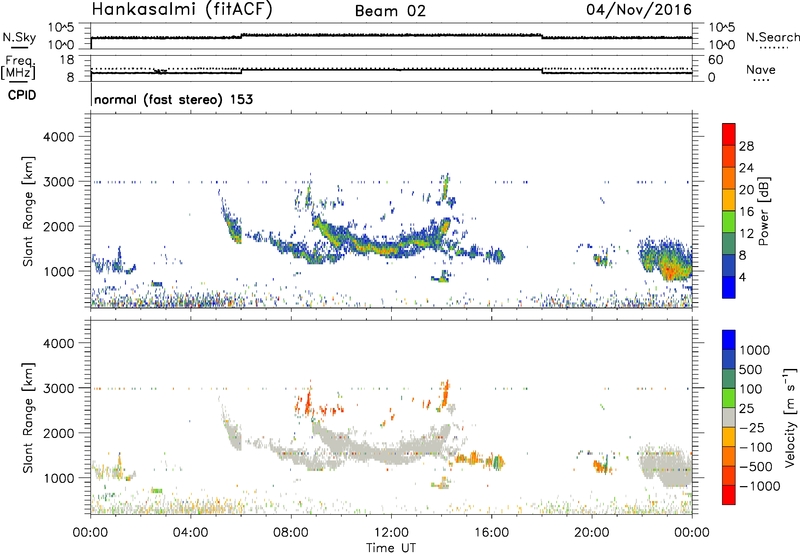Click the '-1000' tick on Velocity colorbar
Viewport: 800px width, 554px height.
tap(760, 486)
